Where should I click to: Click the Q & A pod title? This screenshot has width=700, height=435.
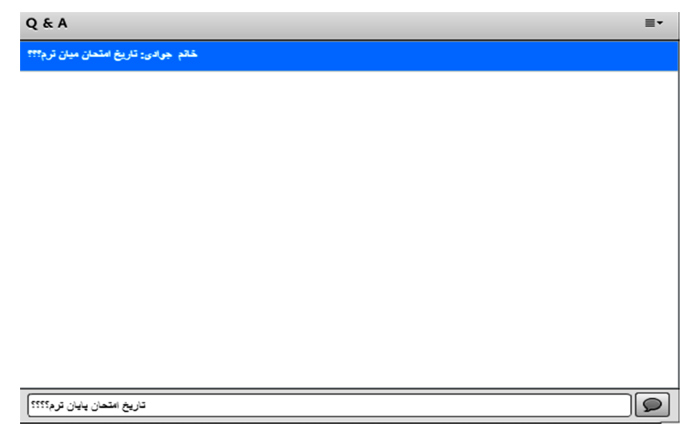(46, 23)
